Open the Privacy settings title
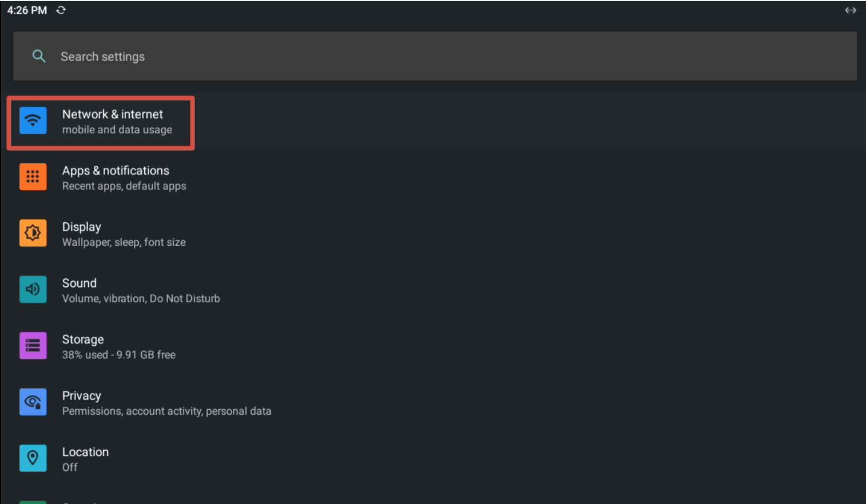The image size is (866, 504). click(82, 395)
